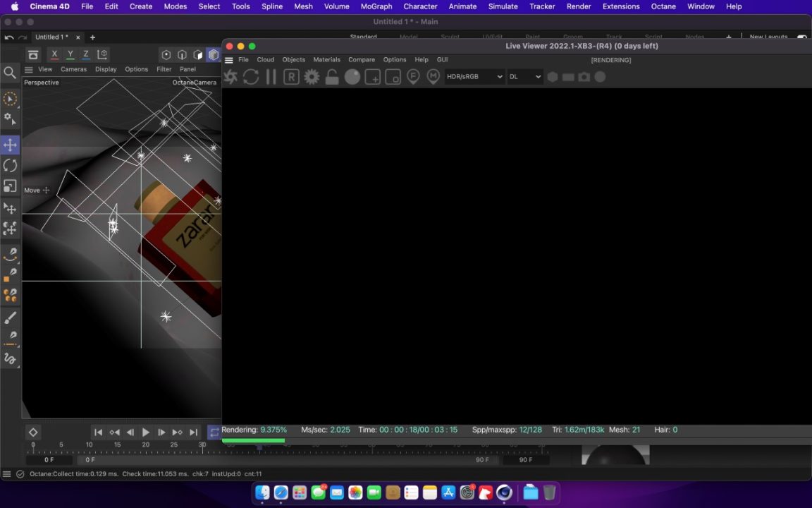Open the MoGraph menu

click(376, 6)
